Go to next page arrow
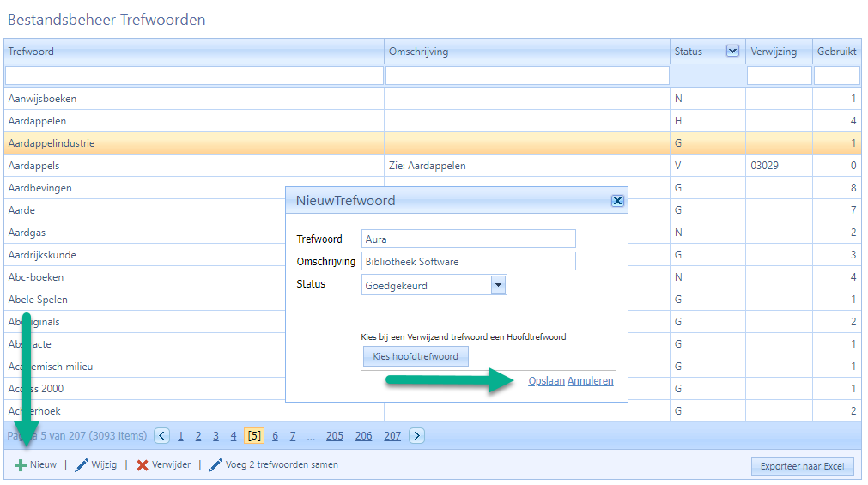This screenshot has width=868, height=485. 416,436
